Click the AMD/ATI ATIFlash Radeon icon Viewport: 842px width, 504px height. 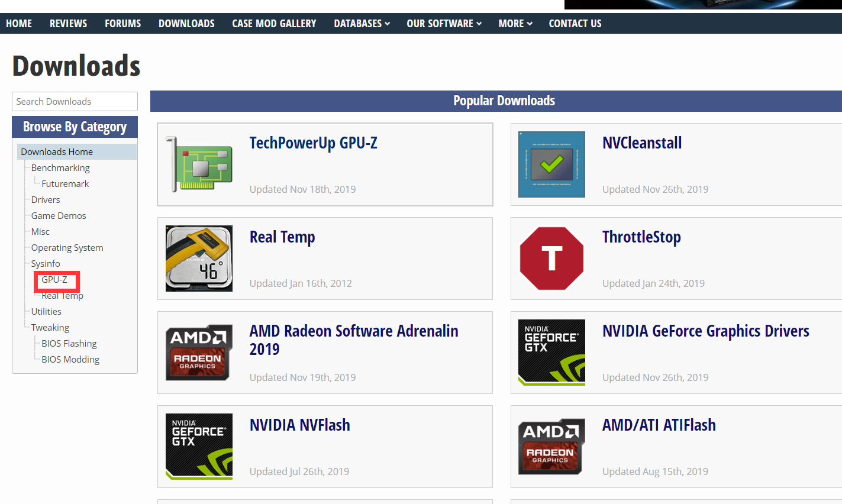tap(551, 447)
